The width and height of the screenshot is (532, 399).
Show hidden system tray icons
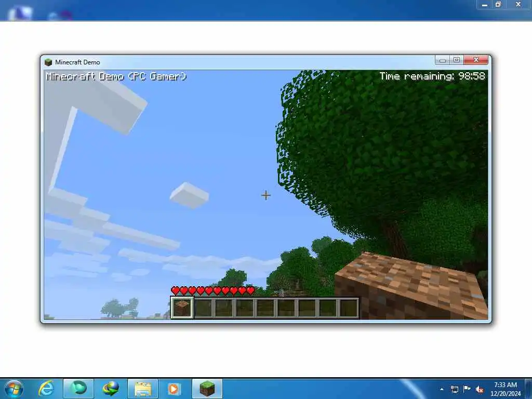click(442, 389)
